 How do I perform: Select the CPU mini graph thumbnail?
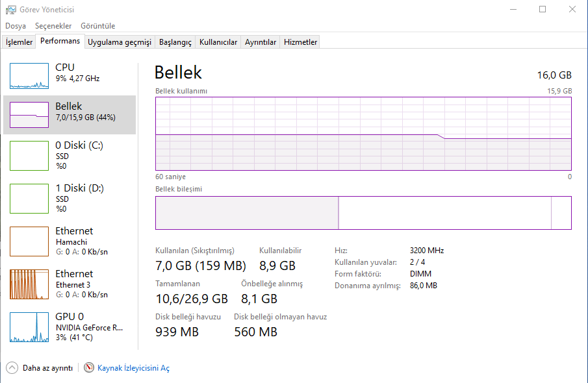point(29,76)
